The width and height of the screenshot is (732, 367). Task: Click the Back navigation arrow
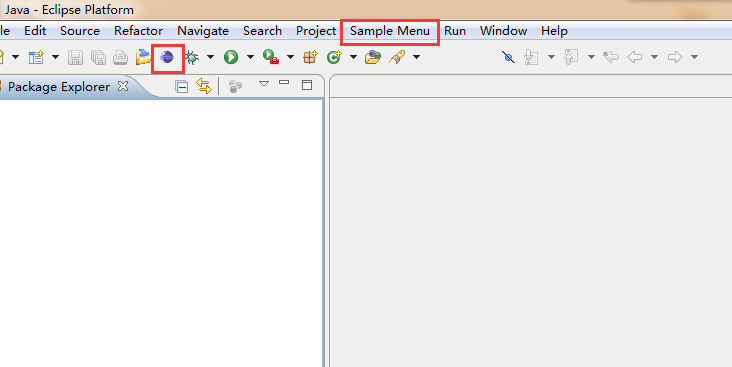click(635, 57)
